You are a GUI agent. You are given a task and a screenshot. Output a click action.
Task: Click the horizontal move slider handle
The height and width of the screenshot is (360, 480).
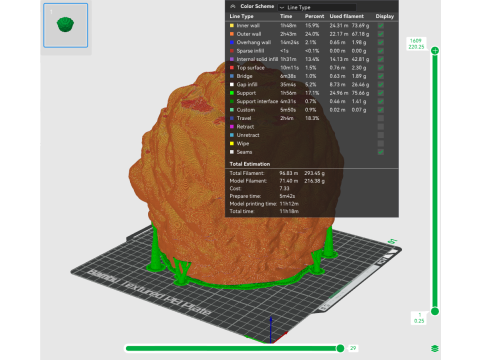(340, 348)
